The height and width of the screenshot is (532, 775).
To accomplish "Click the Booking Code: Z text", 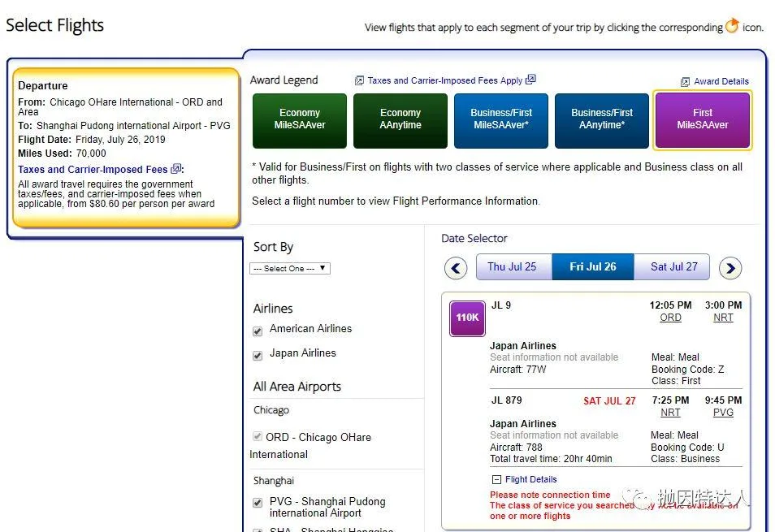I will point(687,369).
